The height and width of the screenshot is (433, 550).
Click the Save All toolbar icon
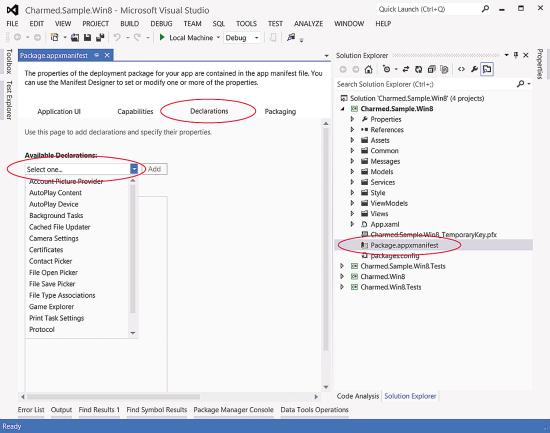(100, 37)
